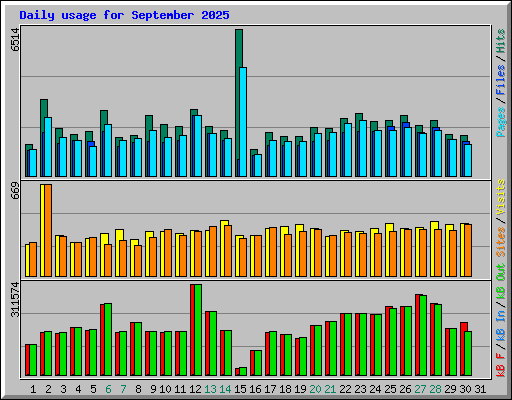This screenshot has height=400, width=512.
Task: Select the red kB F bar for day 27
Action: [x=417, y=335]
